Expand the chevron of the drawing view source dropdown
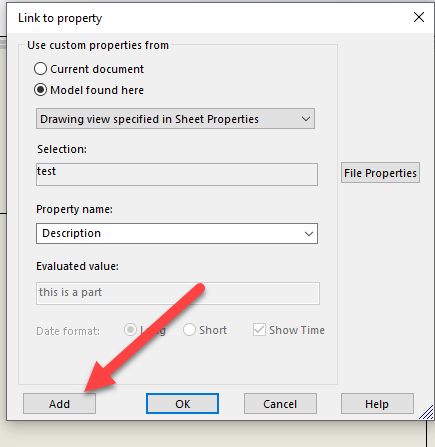 tap(306, 119)
